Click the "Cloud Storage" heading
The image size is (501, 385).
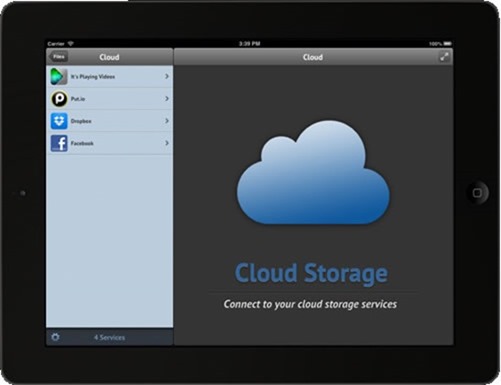pyautogui.click(x=311, y=273)
